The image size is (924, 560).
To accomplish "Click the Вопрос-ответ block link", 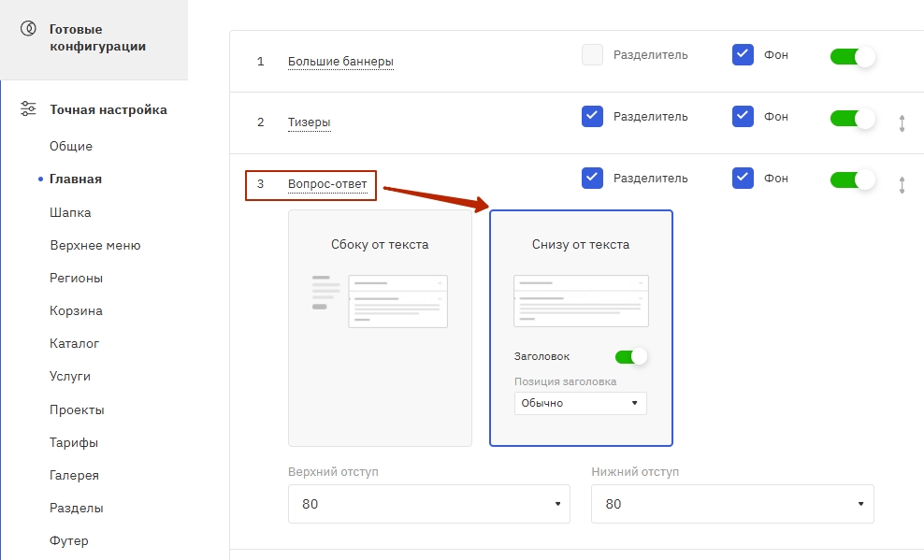I will point(327,184).
